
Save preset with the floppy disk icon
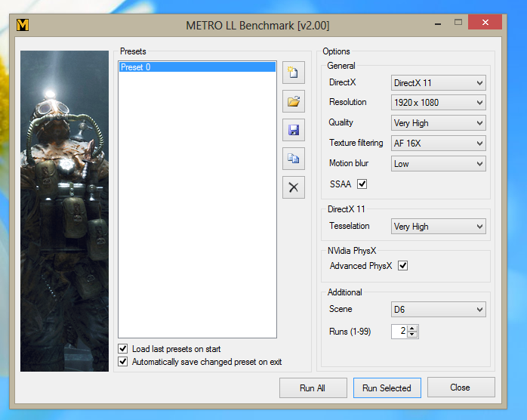(294, 130)
